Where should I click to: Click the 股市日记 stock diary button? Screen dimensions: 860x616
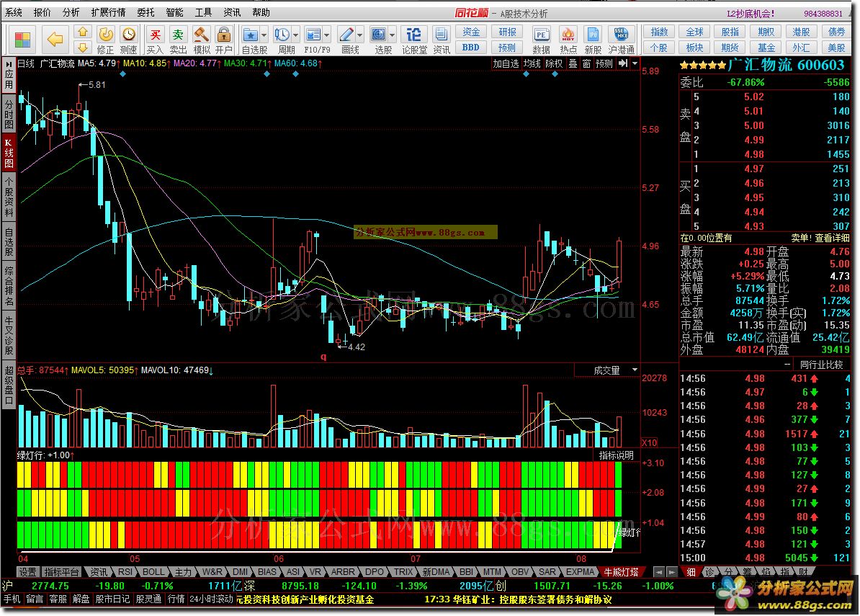tap(112, 599)
